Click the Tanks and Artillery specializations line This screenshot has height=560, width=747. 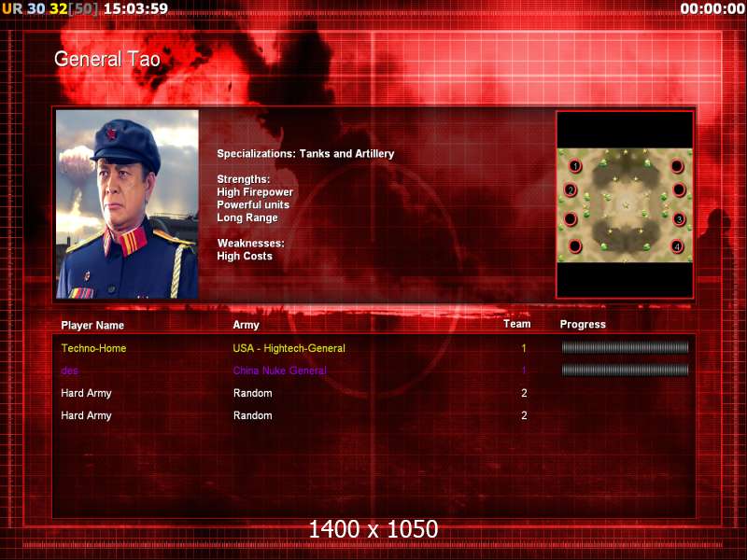(305, 153)
